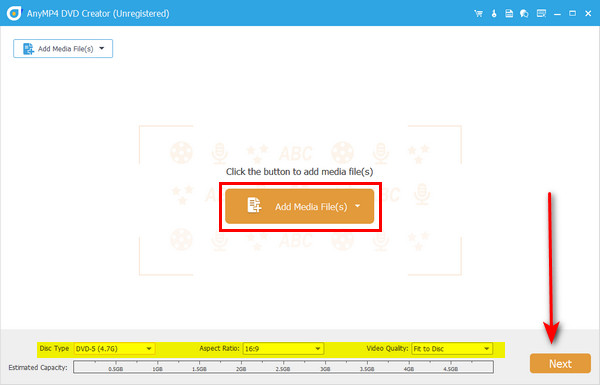The image size is (600, 385).
Task: Open the shopping cart purchase icon
Action: point(478,14)
